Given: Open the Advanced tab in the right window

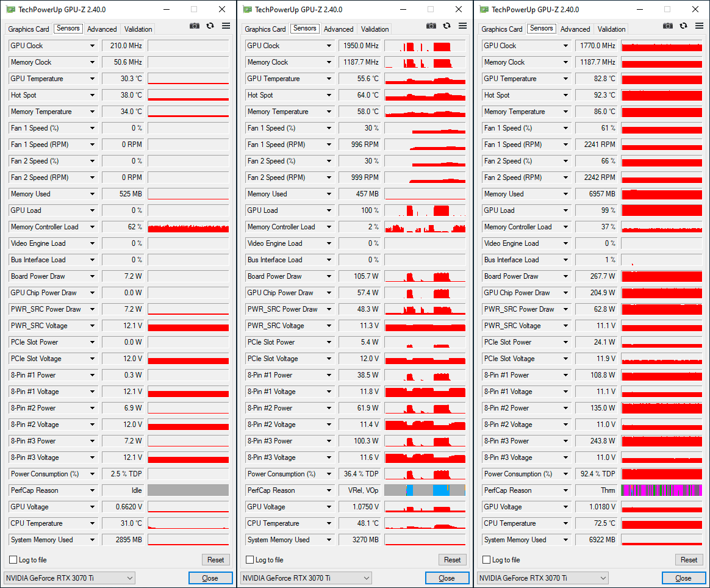Looking at the screenshot, I should tap(575, 29).
